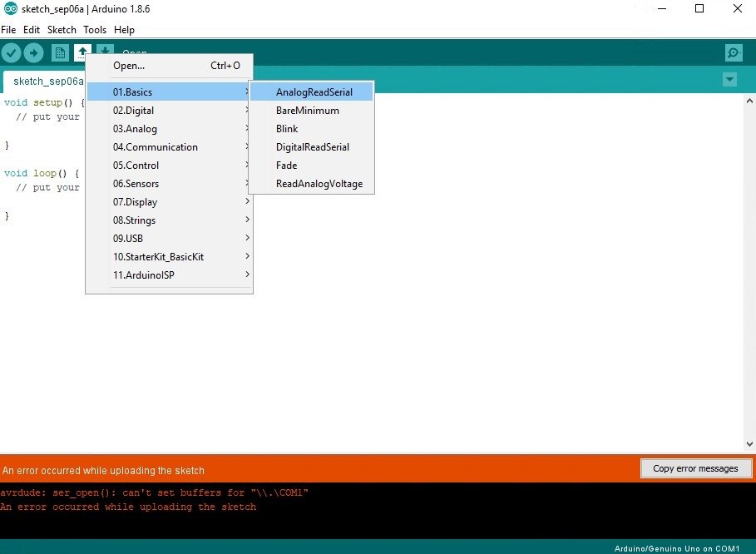Open a new sketch via the New icon

(x=58, y=52)
